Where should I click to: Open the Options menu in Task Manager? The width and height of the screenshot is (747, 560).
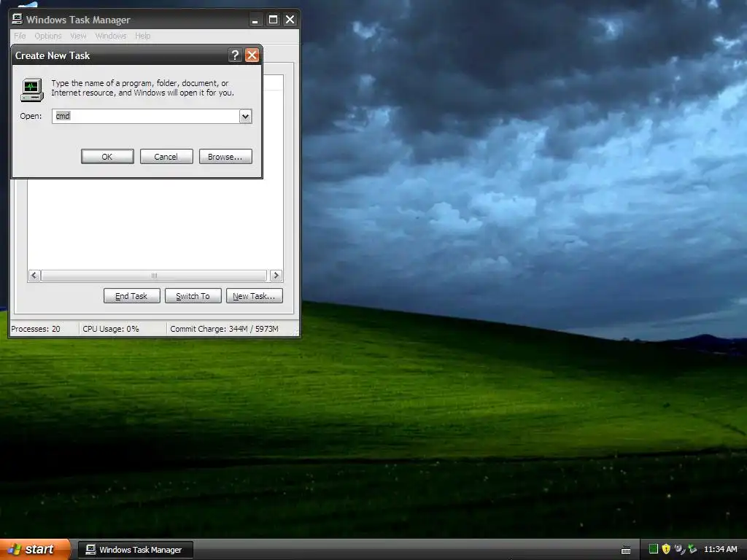(48, 36)
